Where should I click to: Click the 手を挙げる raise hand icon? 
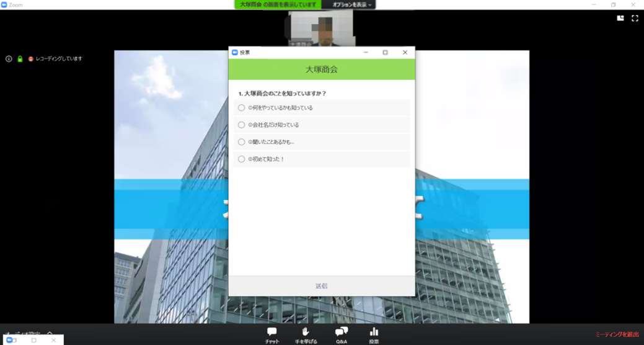click(306, 334)
